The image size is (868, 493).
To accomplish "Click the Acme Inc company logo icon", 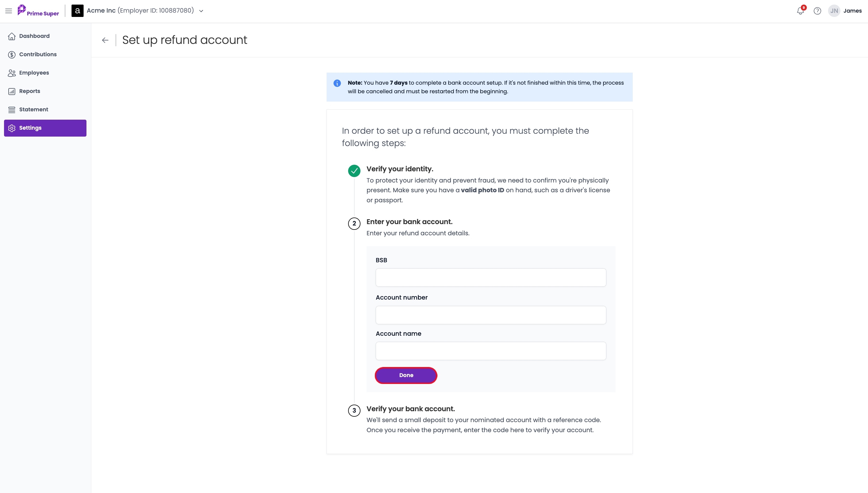I will [78, 11].
